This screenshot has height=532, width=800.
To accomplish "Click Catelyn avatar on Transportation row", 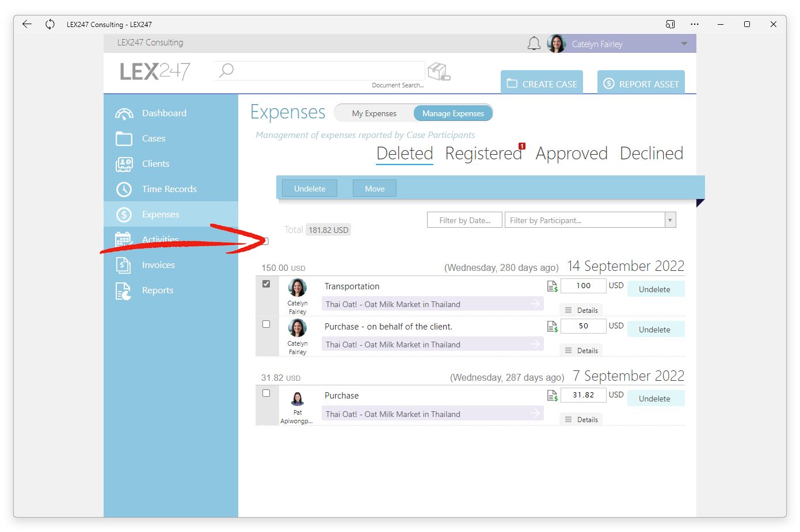I will pos(298,288).
